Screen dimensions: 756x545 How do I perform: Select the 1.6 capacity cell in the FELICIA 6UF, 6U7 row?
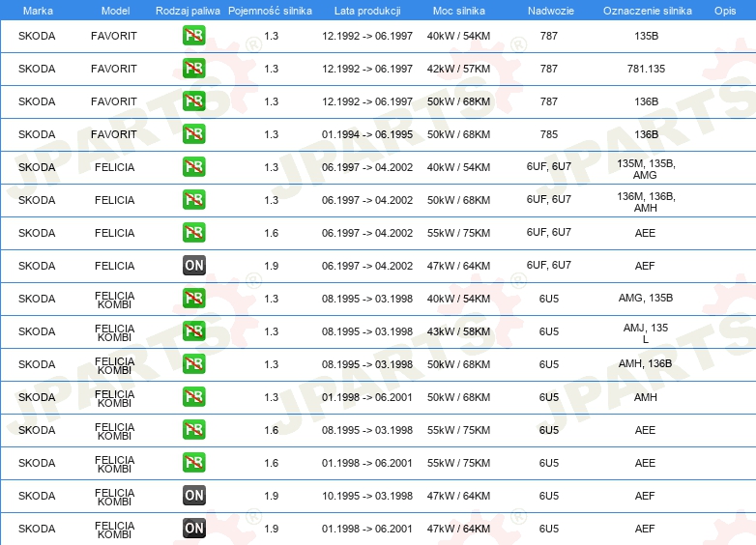tap(272, 233)
